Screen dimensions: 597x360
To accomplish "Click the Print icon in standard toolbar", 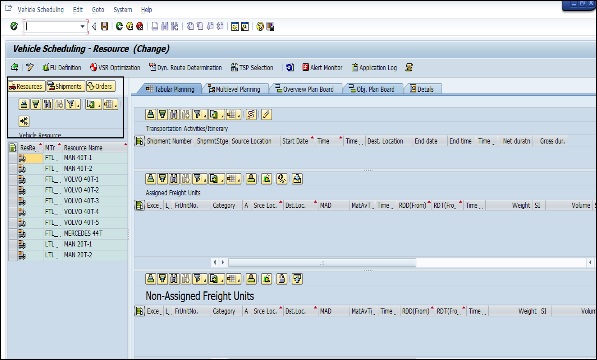I will pos(155,26).
